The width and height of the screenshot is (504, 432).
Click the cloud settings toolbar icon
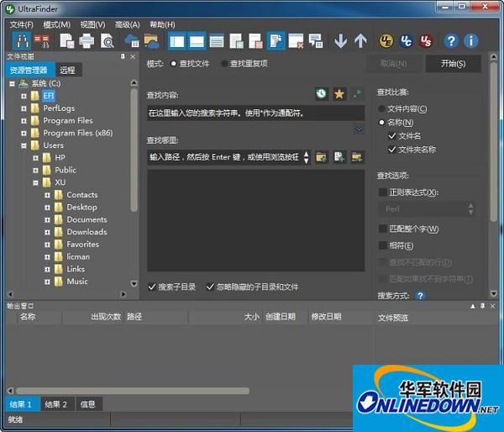coord(132,41)
